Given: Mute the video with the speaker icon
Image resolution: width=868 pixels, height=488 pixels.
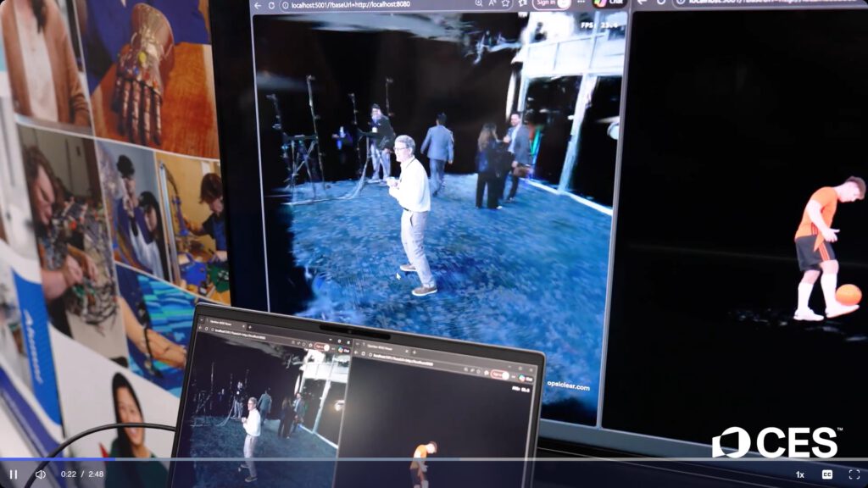Looking at the screenshot, I should 40,474.
